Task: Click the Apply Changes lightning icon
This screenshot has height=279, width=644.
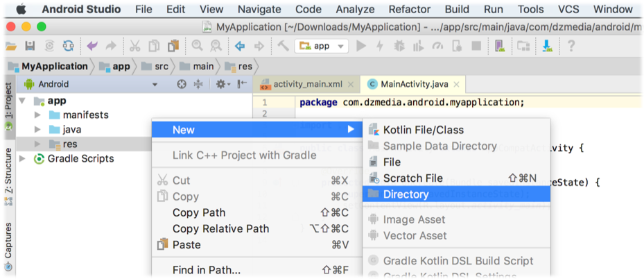Action: point(380,46)
